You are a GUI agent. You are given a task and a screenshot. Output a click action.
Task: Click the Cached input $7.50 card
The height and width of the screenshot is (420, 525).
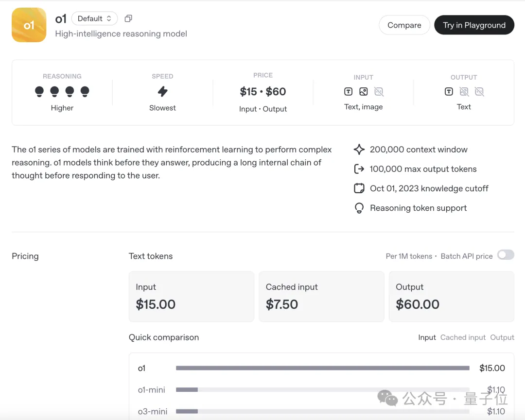[321, 296]
